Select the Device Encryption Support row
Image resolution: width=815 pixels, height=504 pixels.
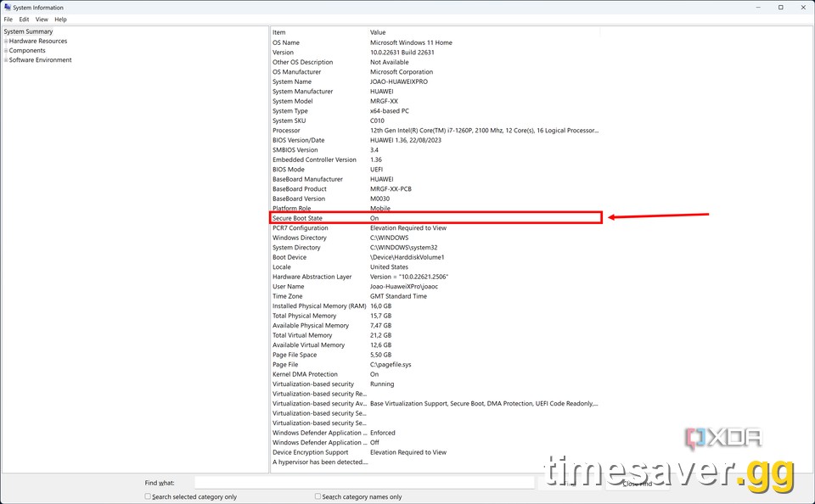click(x=435, y=452)
